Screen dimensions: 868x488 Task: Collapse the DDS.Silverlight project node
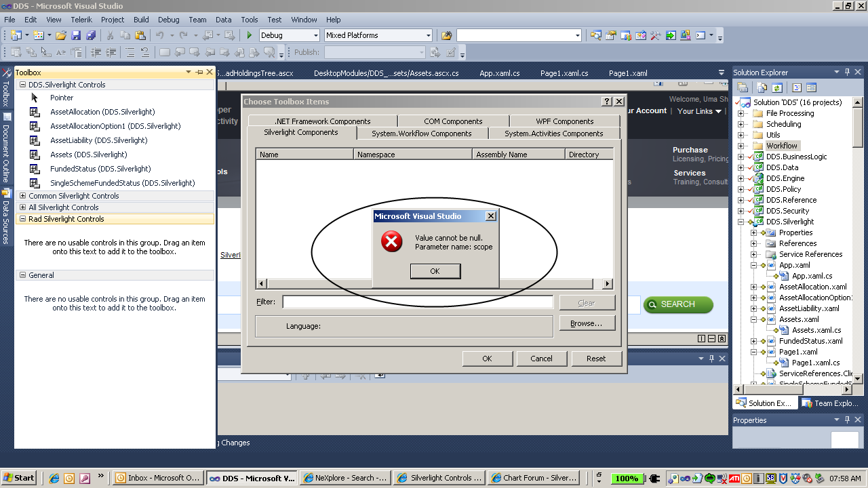(x=741, y=222)
